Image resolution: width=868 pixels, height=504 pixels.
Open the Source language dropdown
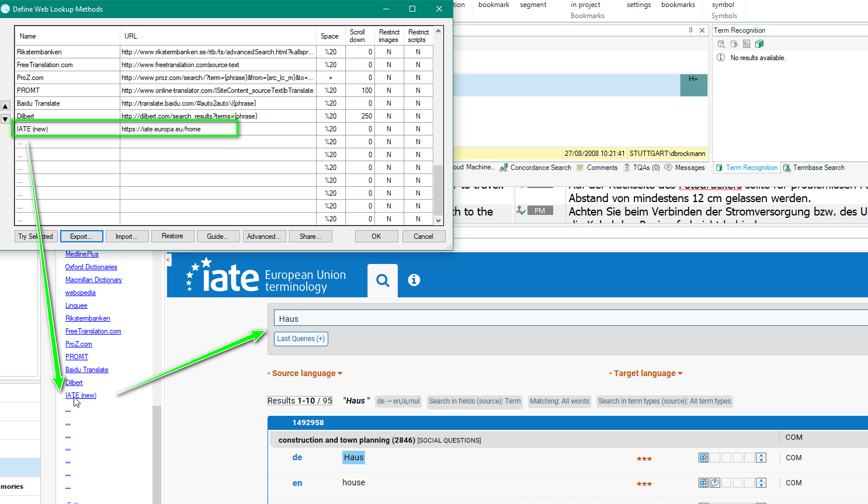pyautogui.click(x=307, y=373)
